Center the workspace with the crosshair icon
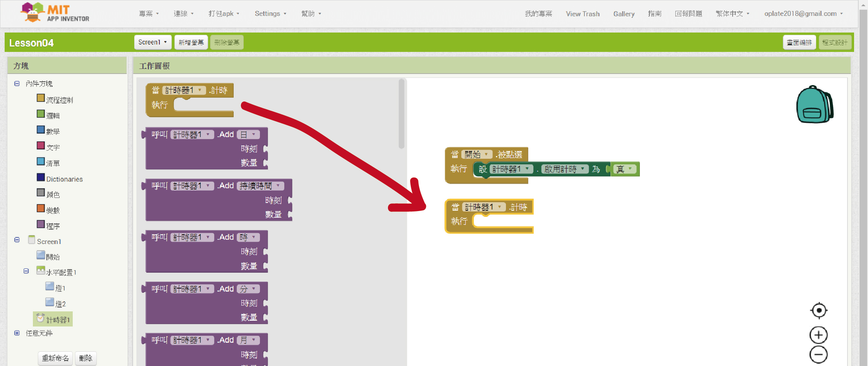This screenshot has height=366, width=868. [x=819, y=310]
